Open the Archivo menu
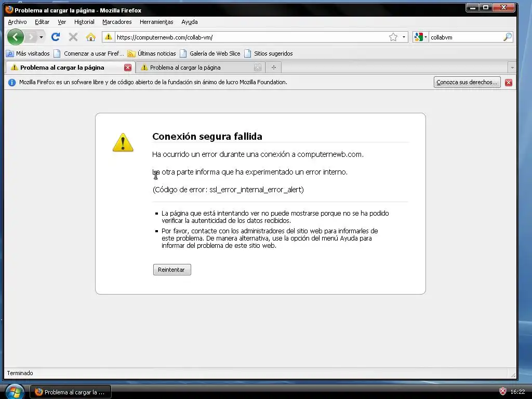This screenshot has width=532, height=399. click(x=17, y=22)
